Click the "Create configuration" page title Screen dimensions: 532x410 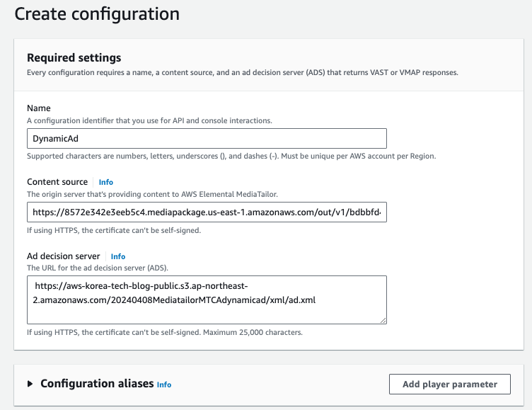(x=97, y=13)
